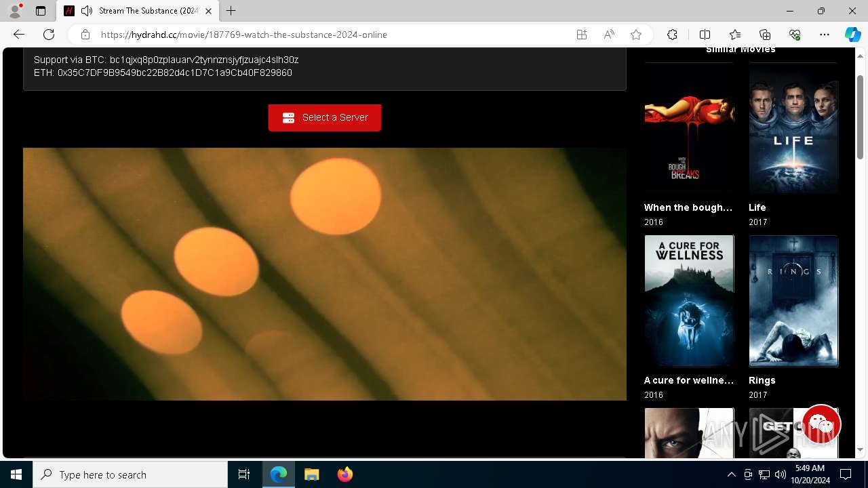
Task: Open the clock showing 5:49 AM
Action: (810, 474)
